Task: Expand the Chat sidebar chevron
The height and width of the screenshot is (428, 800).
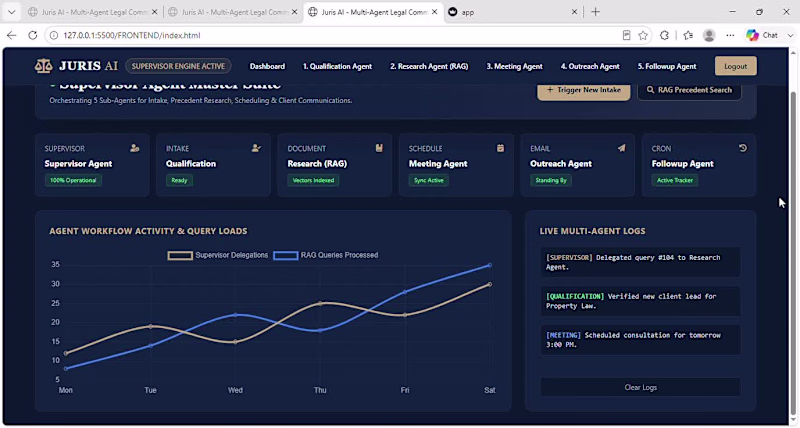Action: point(790,35)
